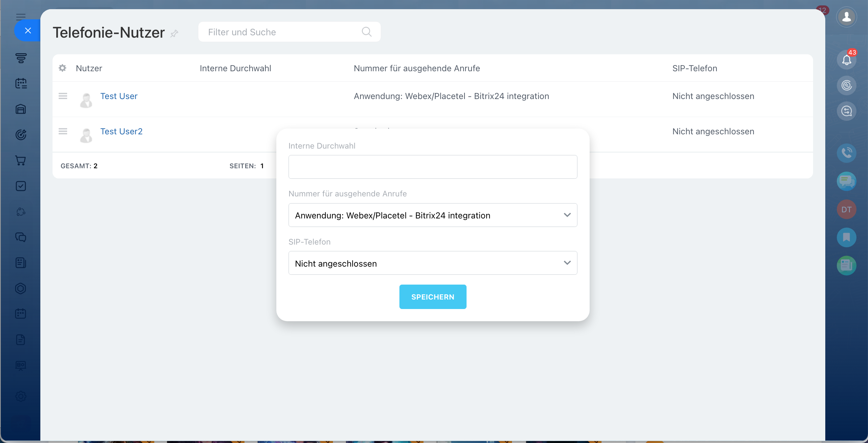
Task: Open Test User2 row actions menu
Action: 63,131
